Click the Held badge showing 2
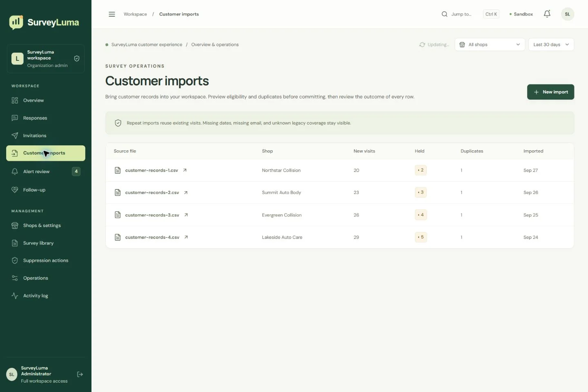The image size is (588, 392). tap(421, 170)
